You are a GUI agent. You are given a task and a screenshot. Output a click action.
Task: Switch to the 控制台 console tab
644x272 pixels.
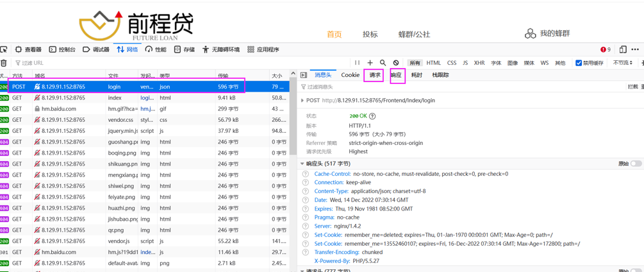[x=62, y=49]
